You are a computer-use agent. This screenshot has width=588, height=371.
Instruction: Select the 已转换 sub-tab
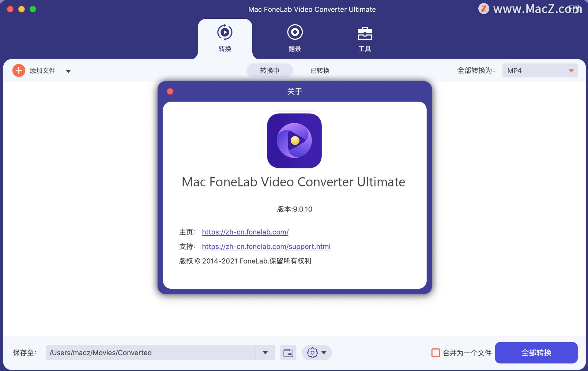[x=320, y=71]
